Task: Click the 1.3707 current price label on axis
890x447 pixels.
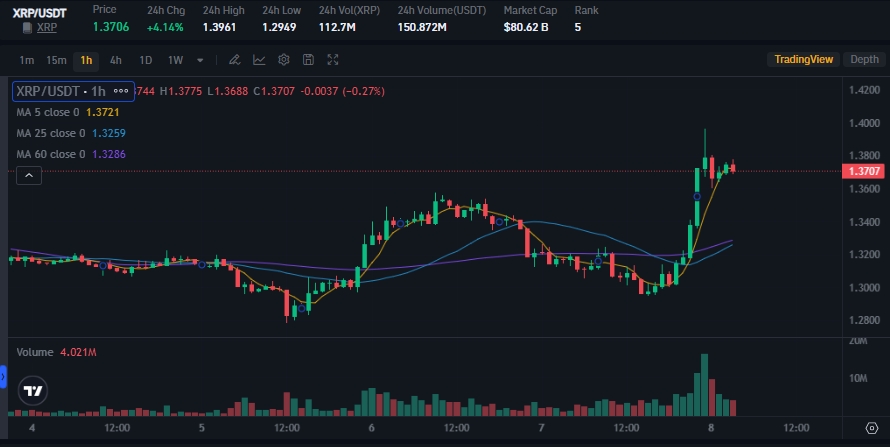Action: (x=863, y=172)
